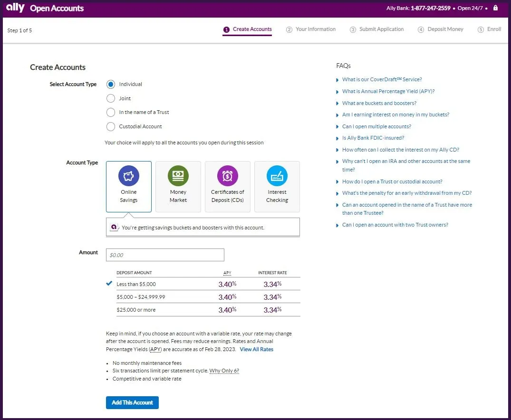Open the View All Rates link

point(256,349)
